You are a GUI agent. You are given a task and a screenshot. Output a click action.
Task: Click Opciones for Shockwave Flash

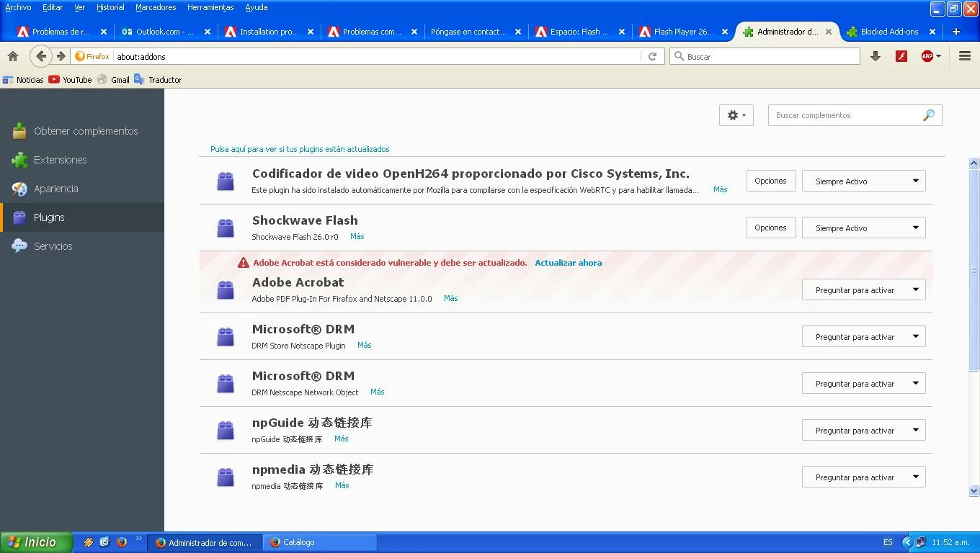pos(770,228)
